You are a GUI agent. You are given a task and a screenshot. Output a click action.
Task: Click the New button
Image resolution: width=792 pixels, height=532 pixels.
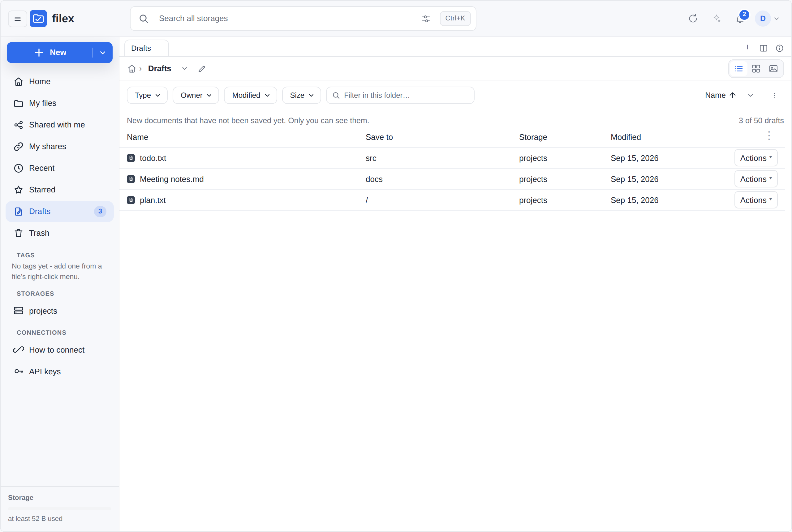tap(50, 53)
